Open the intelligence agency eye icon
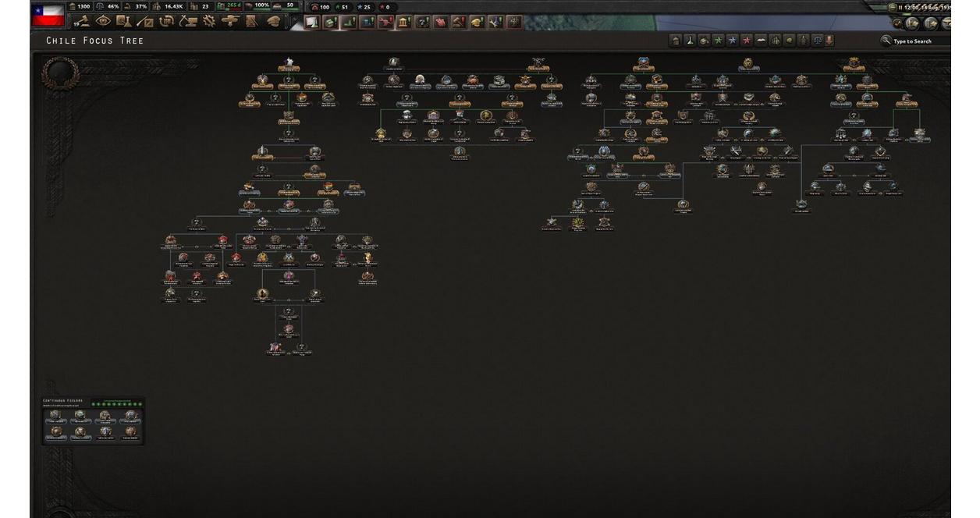980x518 pixels. click(103, 21)
